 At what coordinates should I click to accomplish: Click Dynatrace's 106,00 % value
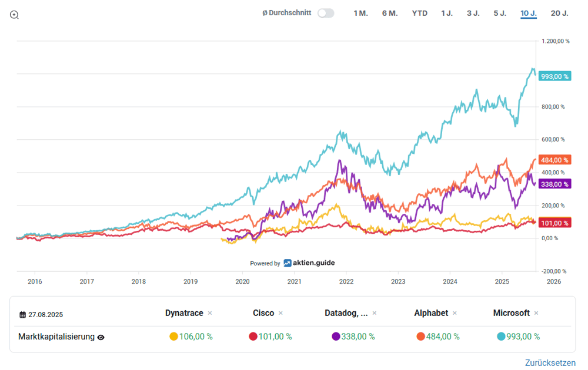196,337
